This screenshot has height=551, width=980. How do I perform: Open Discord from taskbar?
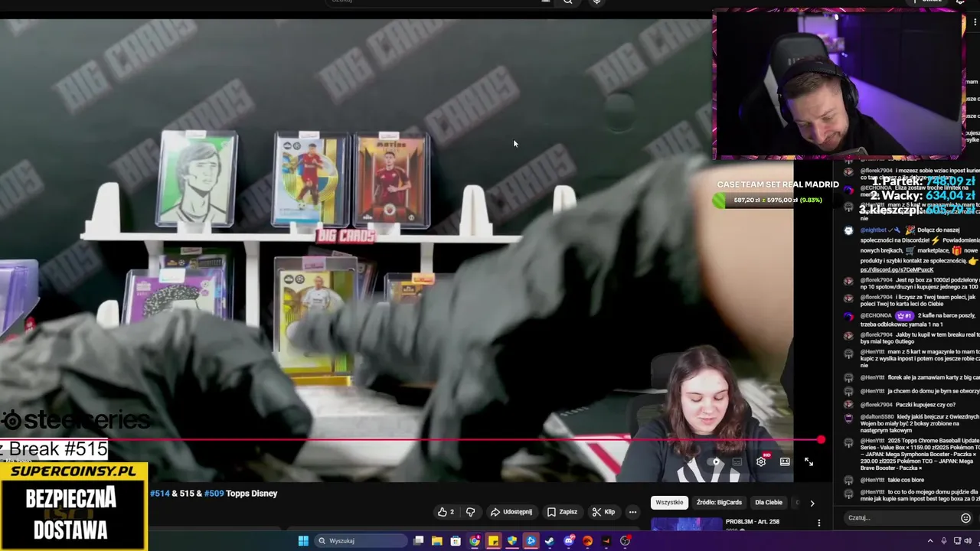tap(568, 541)
